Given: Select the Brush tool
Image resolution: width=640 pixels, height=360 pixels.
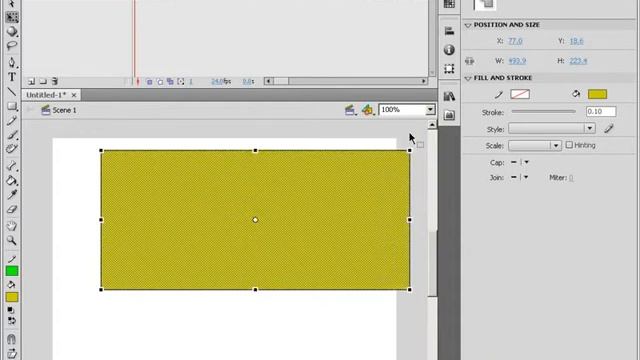Looking at the screenshot, I should click(x=12, y=135).
